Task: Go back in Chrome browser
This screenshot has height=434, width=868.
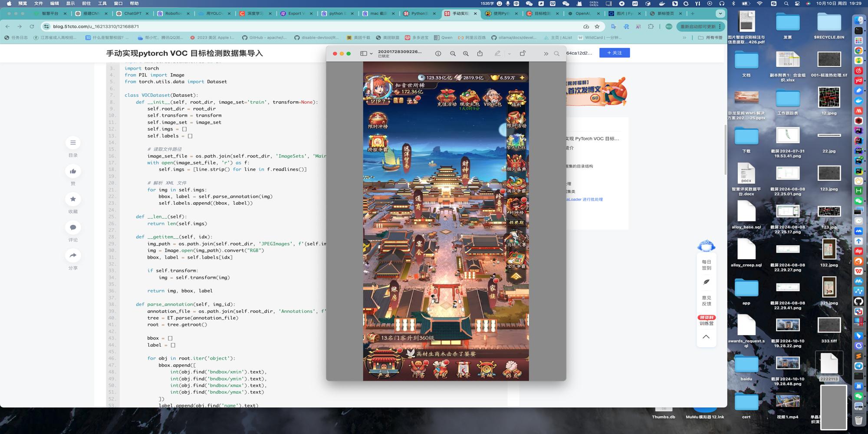Action: point(8,26)
